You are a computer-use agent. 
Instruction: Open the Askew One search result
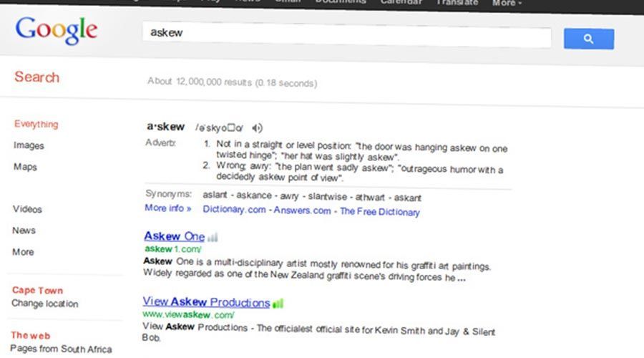pyautogui.click(x=174, y=236)
